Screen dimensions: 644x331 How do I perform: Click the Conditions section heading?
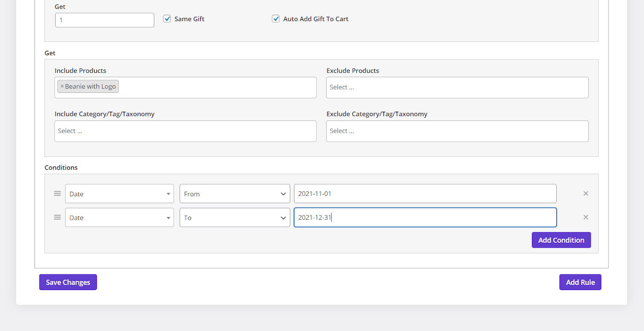click(x=61, y=168)
